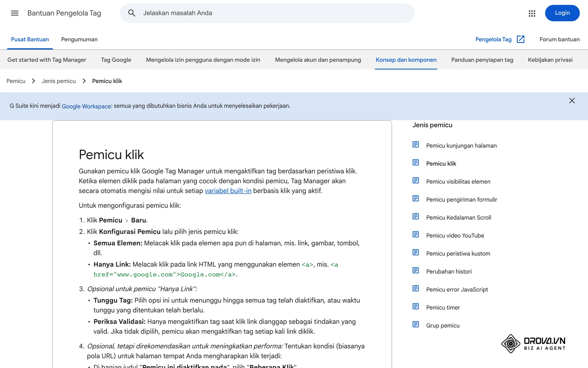Viewport: 588px width, 368px height.
Task: Click article icon next to Pemicu kunjungan halaman
Action: coord(416,145)
